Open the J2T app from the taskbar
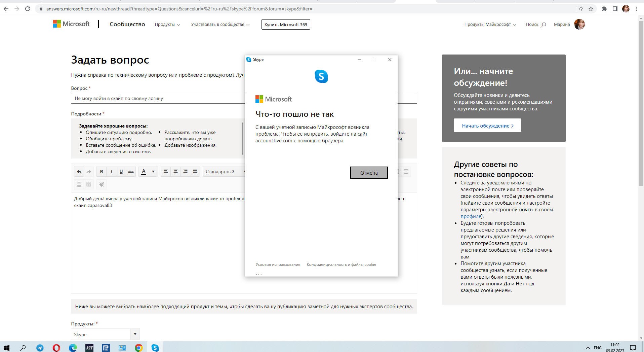644x352 pixels. point(89,348)
